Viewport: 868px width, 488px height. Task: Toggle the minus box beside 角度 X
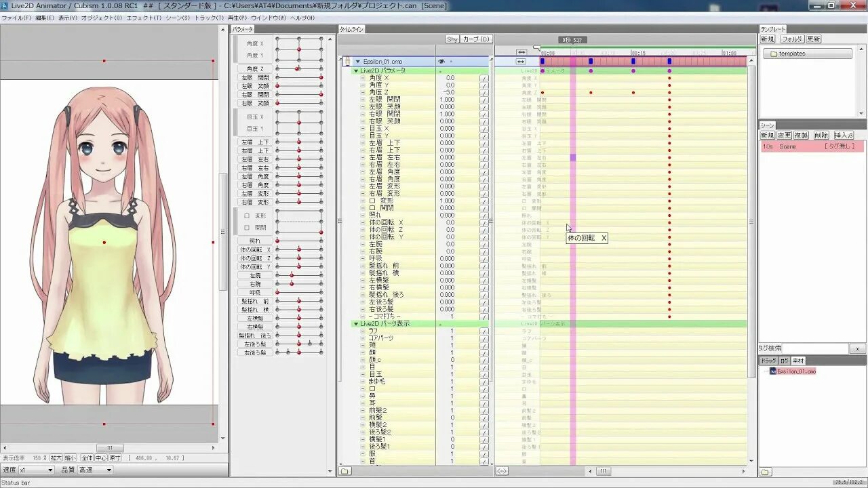click(x=363, y=78)
